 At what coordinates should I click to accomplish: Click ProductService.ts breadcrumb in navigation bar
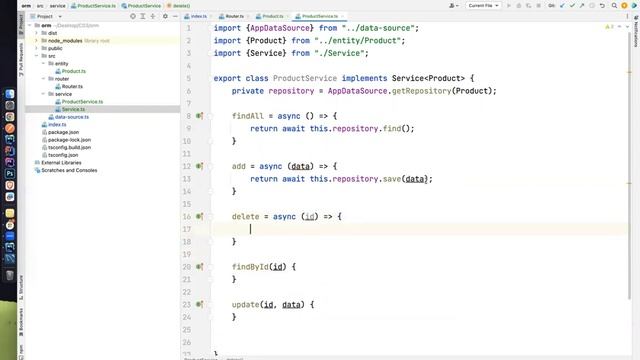click(x=93, y=6)
